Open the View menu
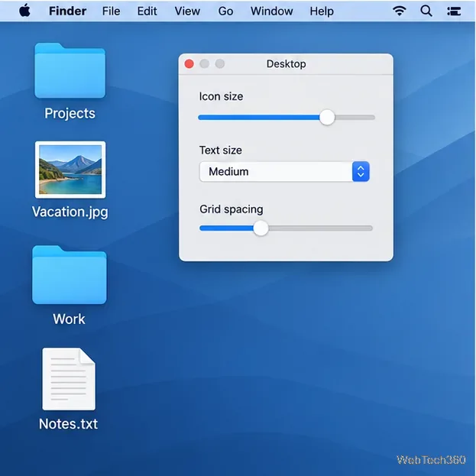 pyautogui.click(x=187, y=11)
